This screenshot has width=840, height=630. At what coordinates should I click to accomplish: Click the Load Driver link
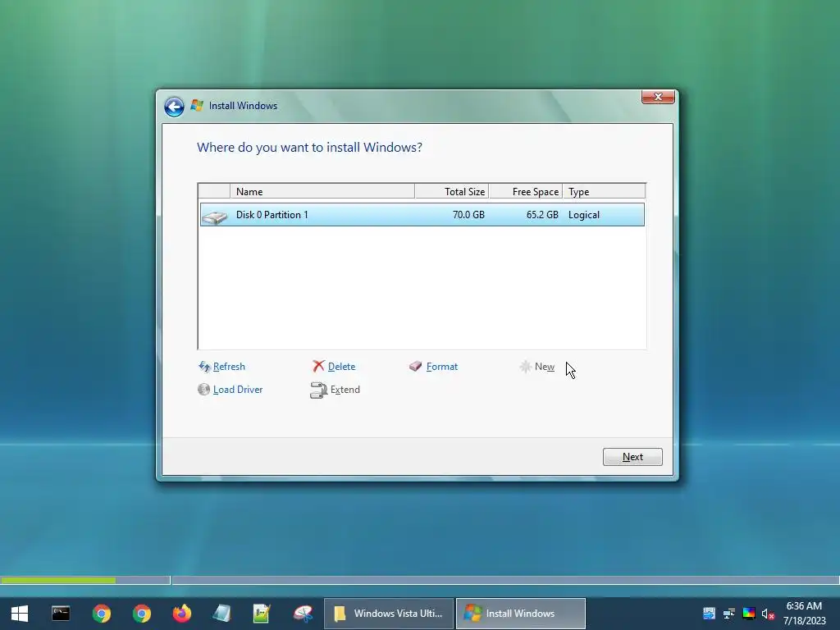238,390
